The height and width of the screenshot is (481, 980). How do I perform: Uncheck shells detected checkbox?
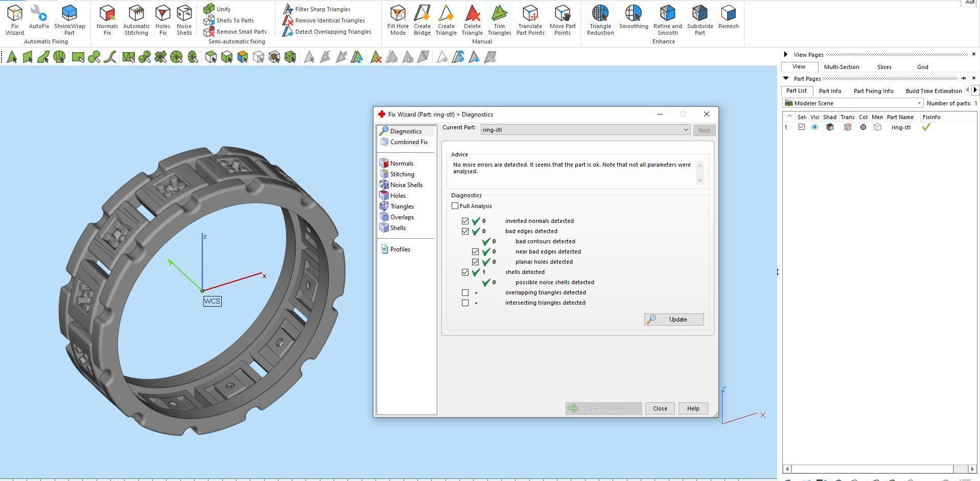tap(465, 272)
